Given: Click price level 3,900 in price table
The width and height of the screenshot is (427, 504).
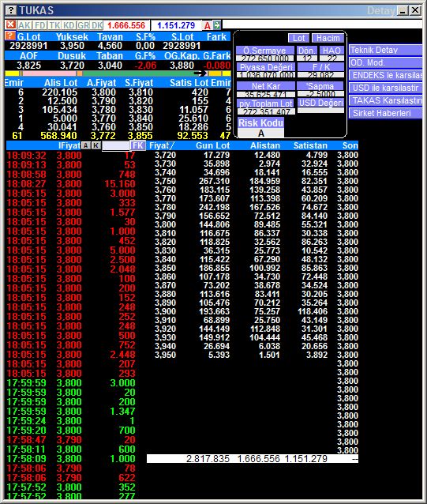Looking at the screenshot, I should (165, 311).
